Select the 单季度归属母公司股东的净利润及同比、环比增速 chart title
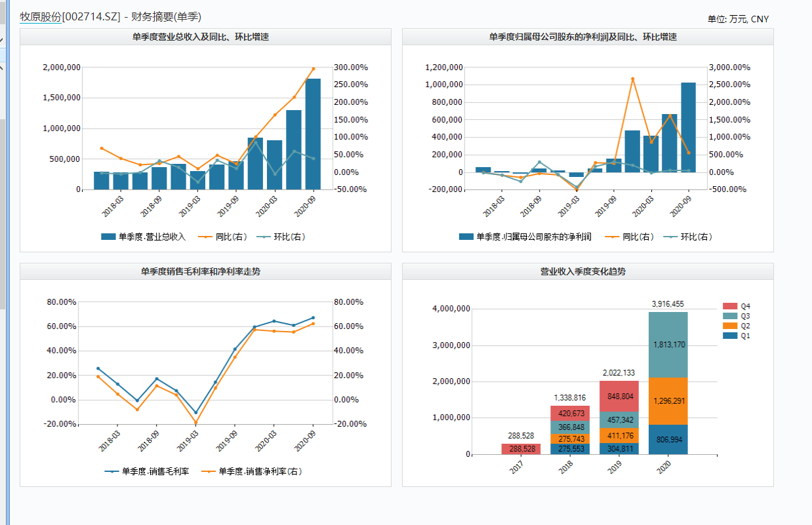 pos(583,37)
